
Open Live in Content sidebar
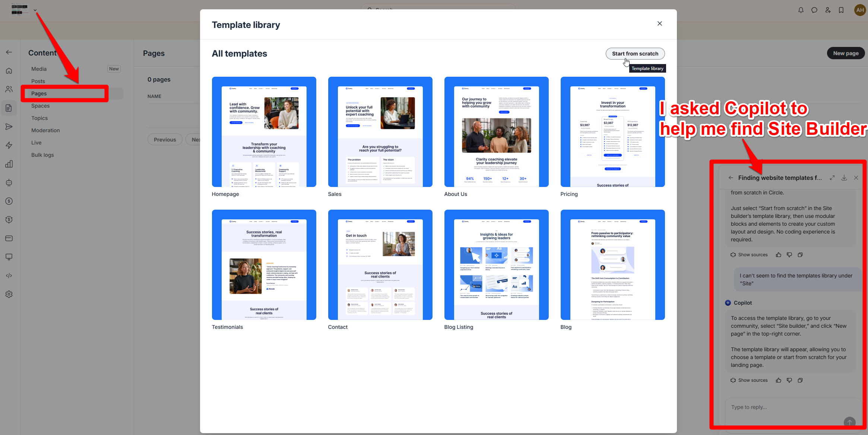(36, 143)
